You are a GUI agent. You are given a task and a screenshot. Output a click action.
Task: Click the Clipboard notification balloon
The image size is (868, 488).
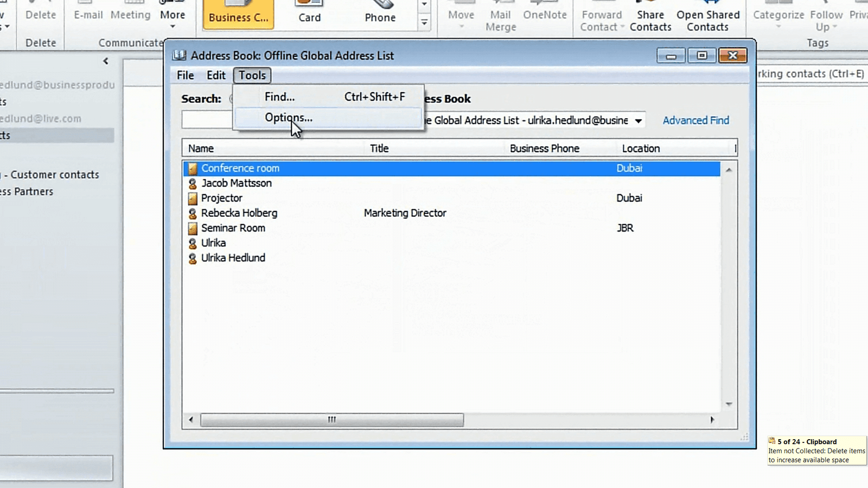click(817, 451)
